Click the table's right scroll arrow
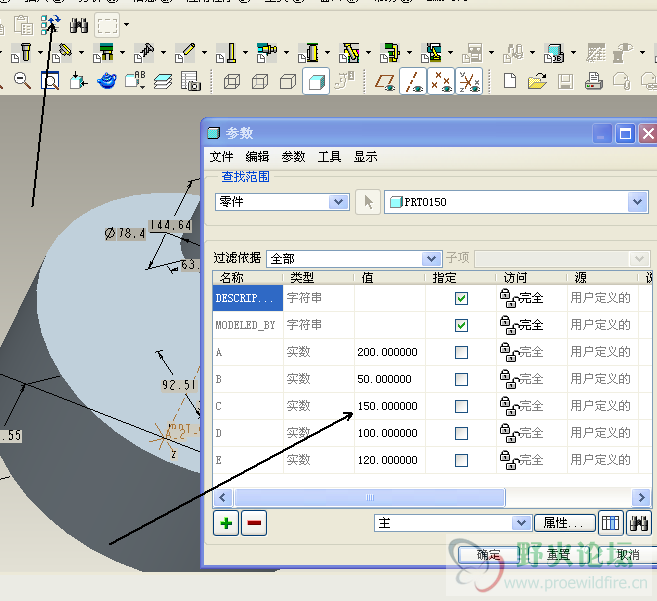 (641, 497)
